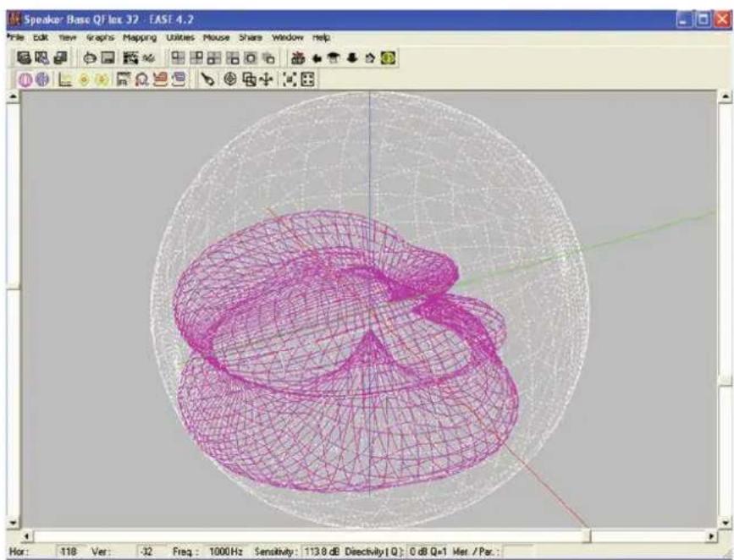Click the red omega-shaped headphone icon
The image size is (734, 560).
pyautogui.click(x=141, y=80)
